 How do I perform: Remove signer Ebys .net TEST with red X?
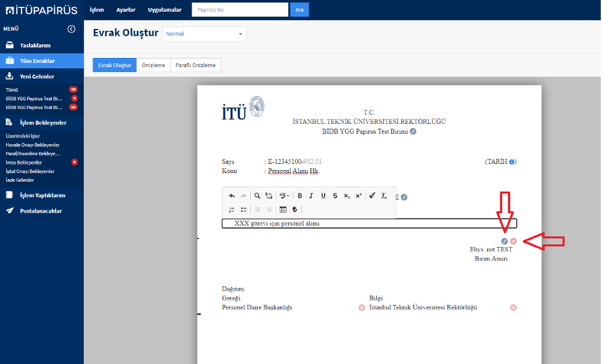pyautogui.click(x=513, y=241)
